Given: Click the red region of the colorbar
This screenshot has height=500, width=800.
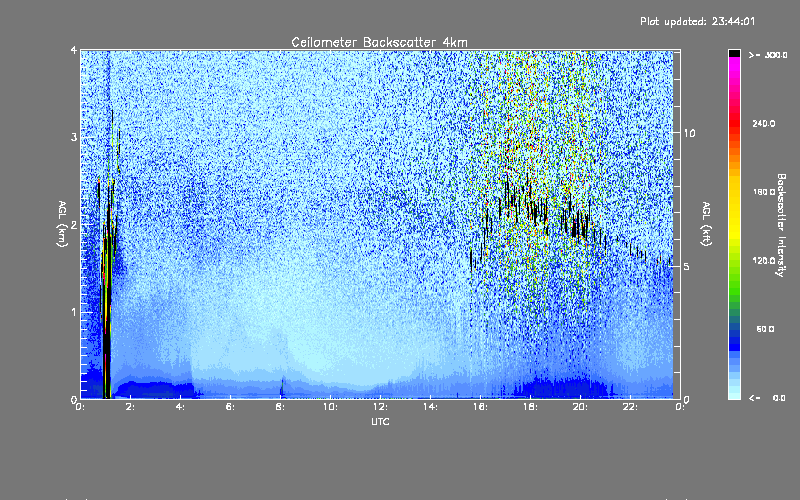Looking at the screenshot, I should pos(734,125).
